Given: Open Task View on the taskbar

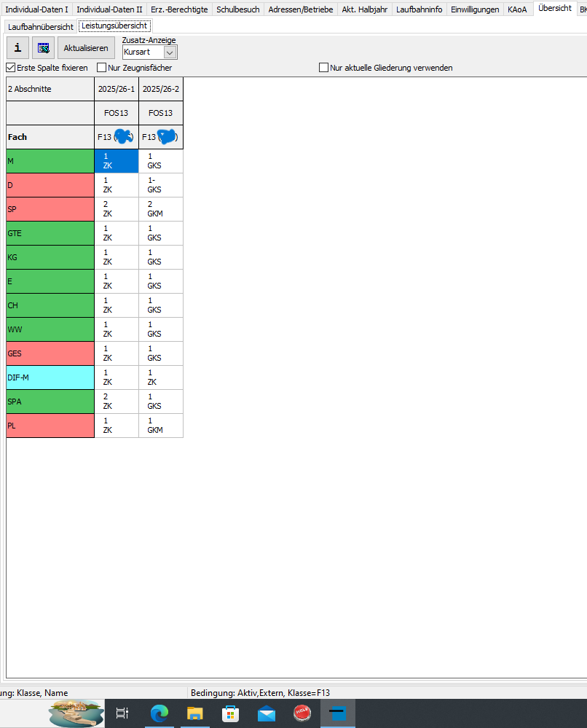Looking at the screenshot, I should tap(122, 713).
